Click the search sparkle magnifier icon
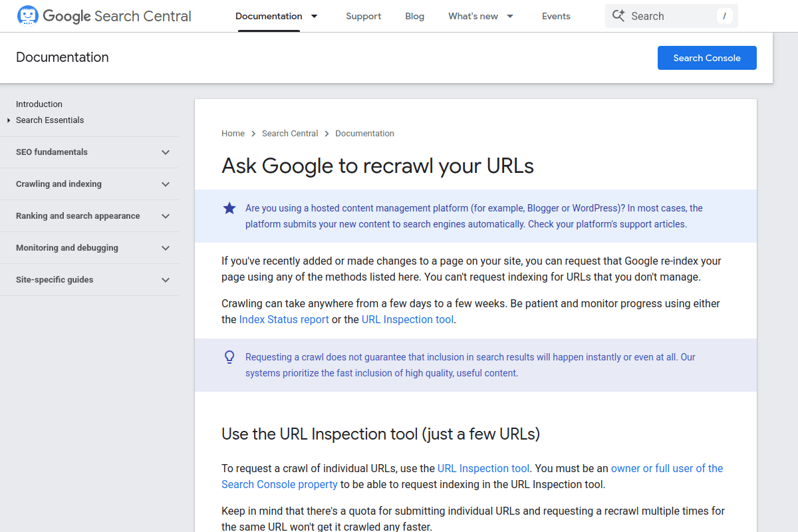Screen dimensions: 798x532 point(618,16)
